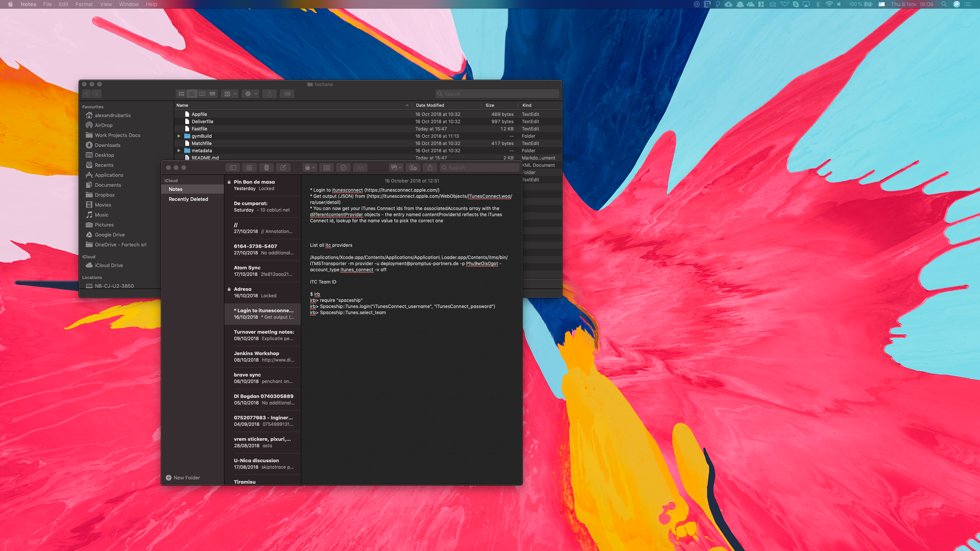Switch Finder to column view

tap(202, 94)
